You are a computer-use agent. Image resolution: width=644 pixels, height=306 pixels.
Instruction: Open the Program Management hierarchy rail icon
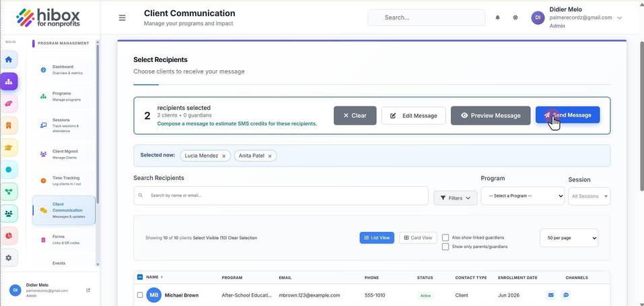pos(9,82)
